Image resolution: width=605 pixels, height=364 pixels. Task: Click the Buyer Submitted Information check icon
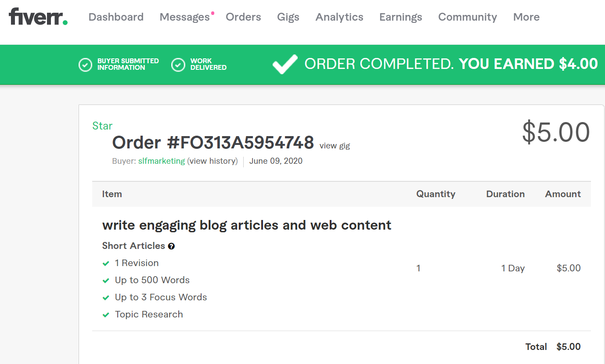(85, 65)
